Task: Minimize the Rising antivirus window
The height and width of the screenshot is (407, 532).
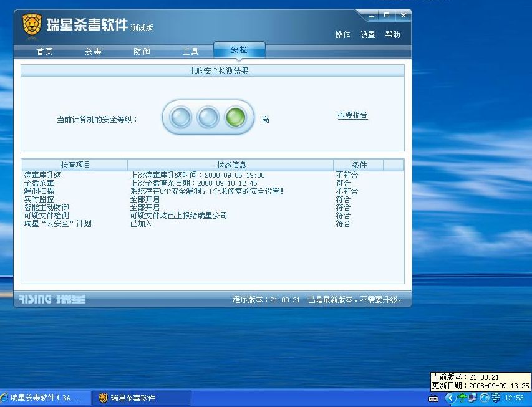Action: click(x=372, y=16)
